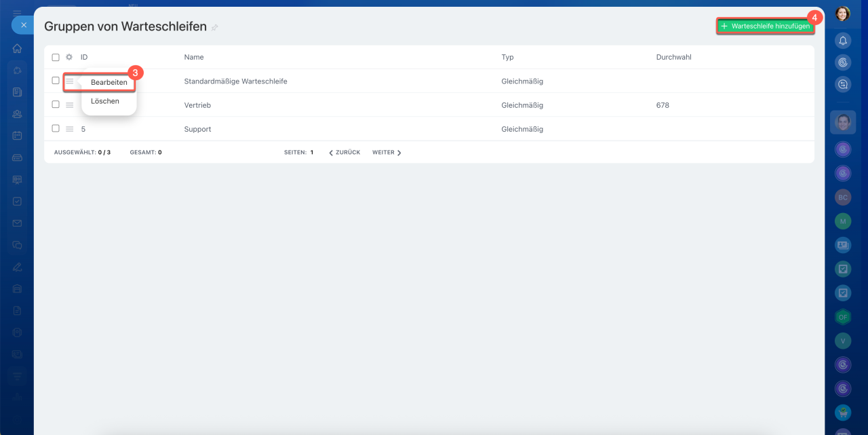Choose Bearbeiten from the context menu
This screenshot has width=868, height=435.
point(108,82)
